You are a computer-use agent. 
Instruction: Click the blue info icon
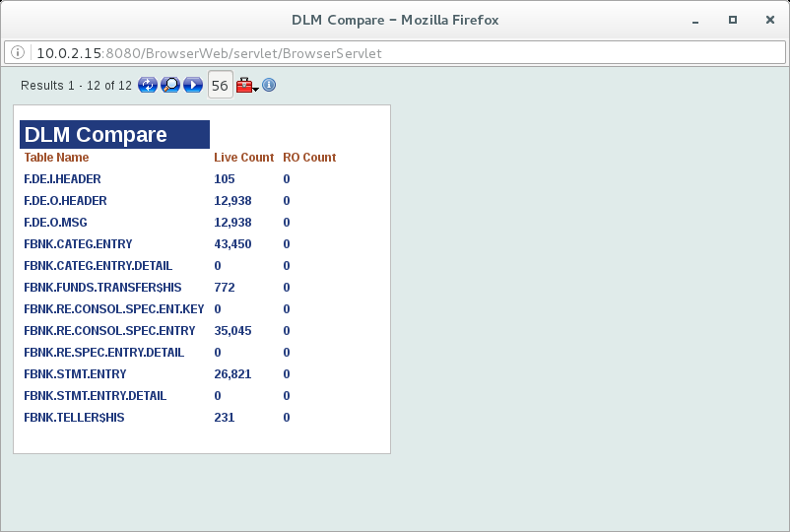point(269,86)
